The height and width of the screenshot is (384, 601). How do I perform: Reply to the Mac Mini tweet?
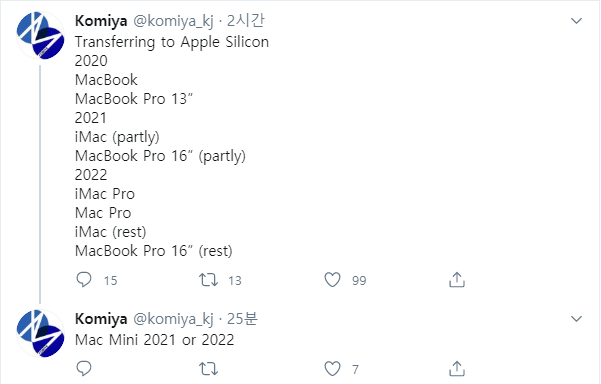coord(84,369)
